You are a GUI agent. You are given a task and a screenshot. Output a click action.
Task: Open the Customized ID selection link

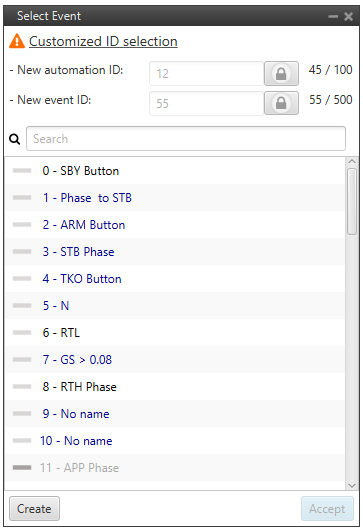coord(103,41)
